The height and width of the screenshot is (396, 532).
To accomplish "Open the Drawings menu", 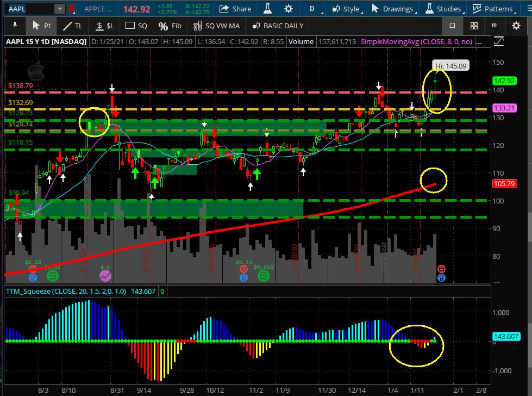I will tap(393, 9).
